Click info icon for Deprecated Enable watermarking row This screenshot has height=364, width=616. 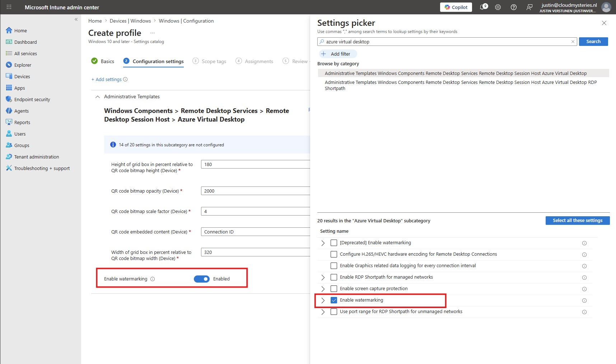pos(584,243)
